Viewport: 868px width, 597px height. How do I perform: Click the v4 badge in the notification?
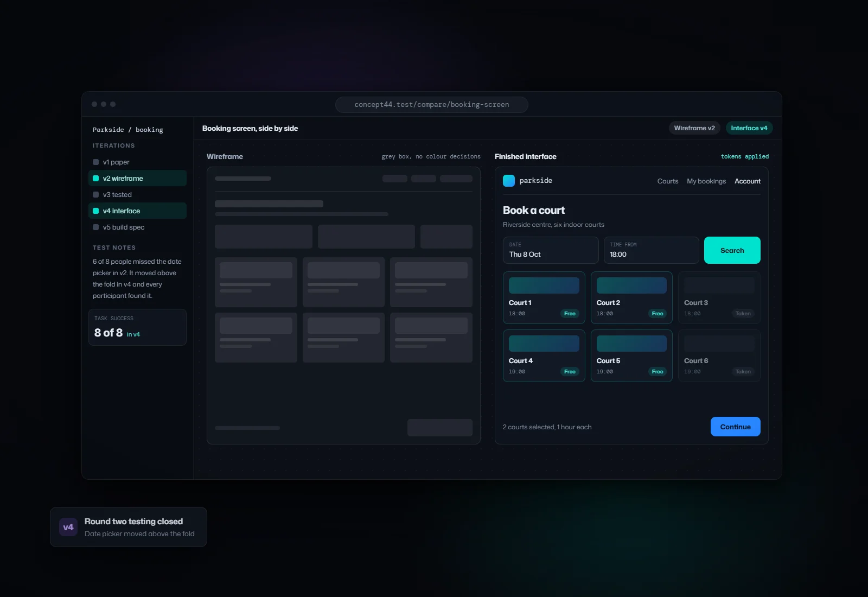pyautogui.click(x=68, y=527)
